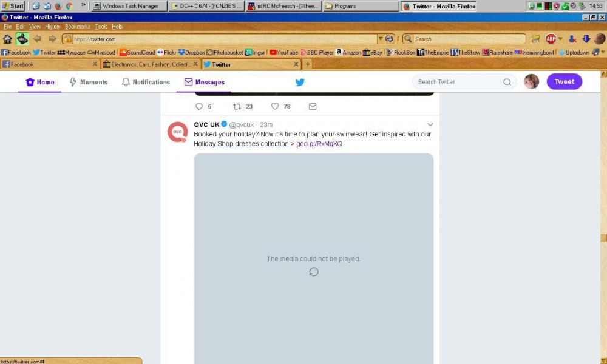Click the direct message envelope under tweet

(x=313, y=106)
